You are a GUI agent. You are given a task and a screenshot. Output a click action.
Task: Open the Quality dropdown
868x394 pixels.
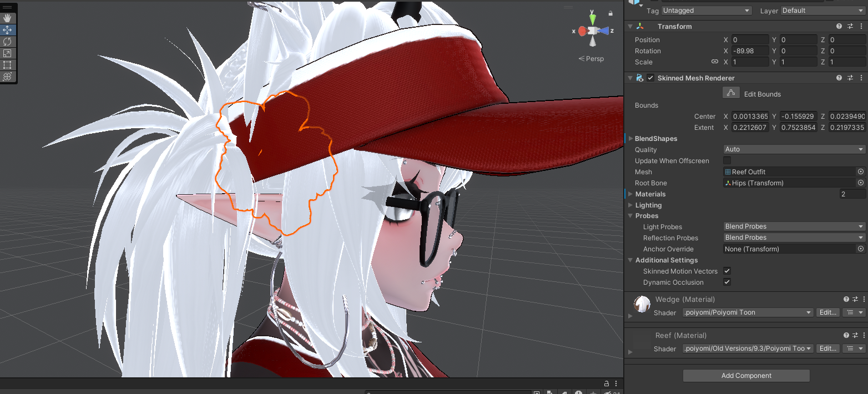(794, 149)
